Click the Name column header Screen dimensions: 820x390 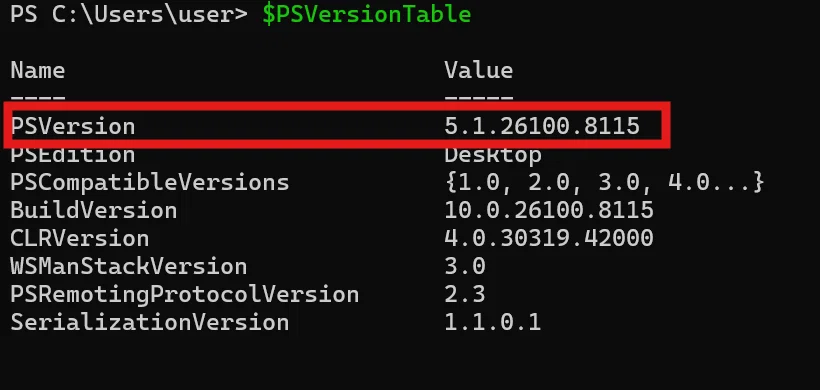click(38, 71)
